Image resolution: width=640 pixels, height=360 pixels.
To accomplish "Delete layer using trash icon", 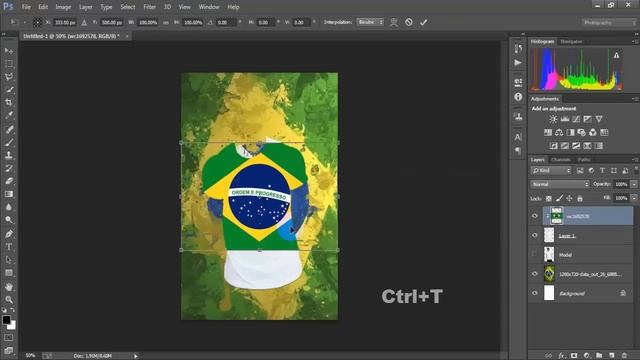I will click(x=624, y=356).
